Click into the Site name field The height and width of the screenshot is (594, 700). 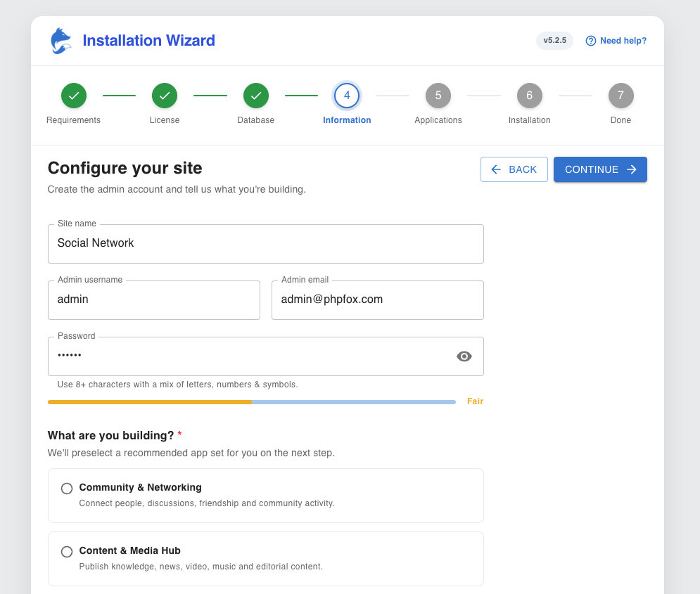(266, 244)
